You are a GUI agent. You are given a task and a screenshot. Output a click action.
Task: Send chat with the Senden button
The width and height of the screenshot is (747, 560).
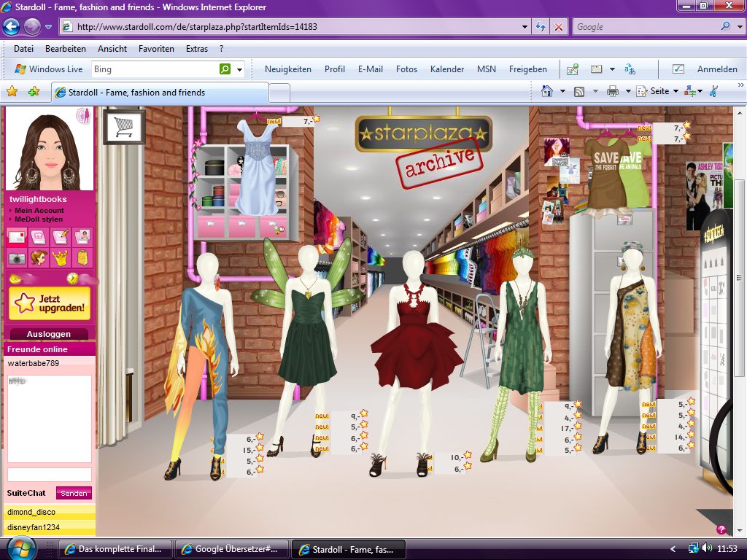coord(74,493)
